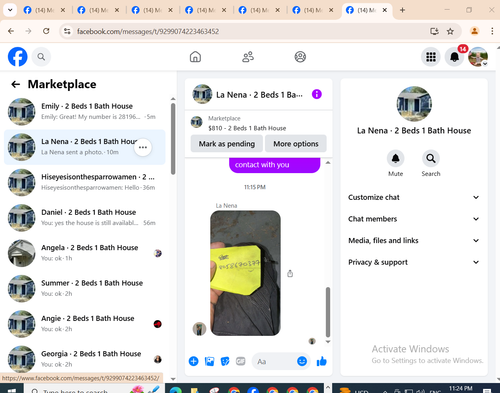500x393 pixels.
Task: Switch to the first browser tab
Action: [x=44, y=10]
